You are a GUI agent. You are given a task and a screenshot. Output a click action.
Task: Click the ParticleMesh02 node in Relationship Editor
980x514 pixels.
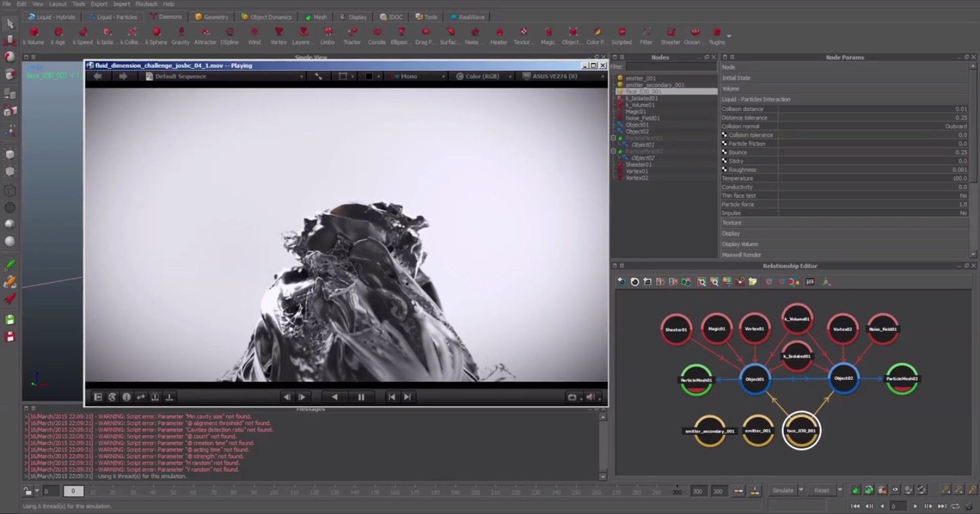902,379
